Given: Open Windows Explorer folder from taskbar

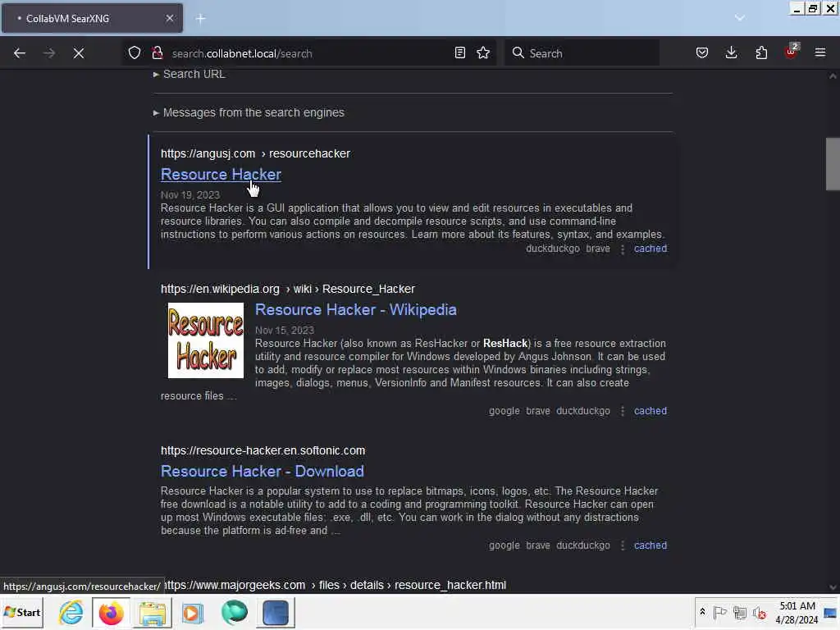Looking at the screenshot, I should pos(153,613).
